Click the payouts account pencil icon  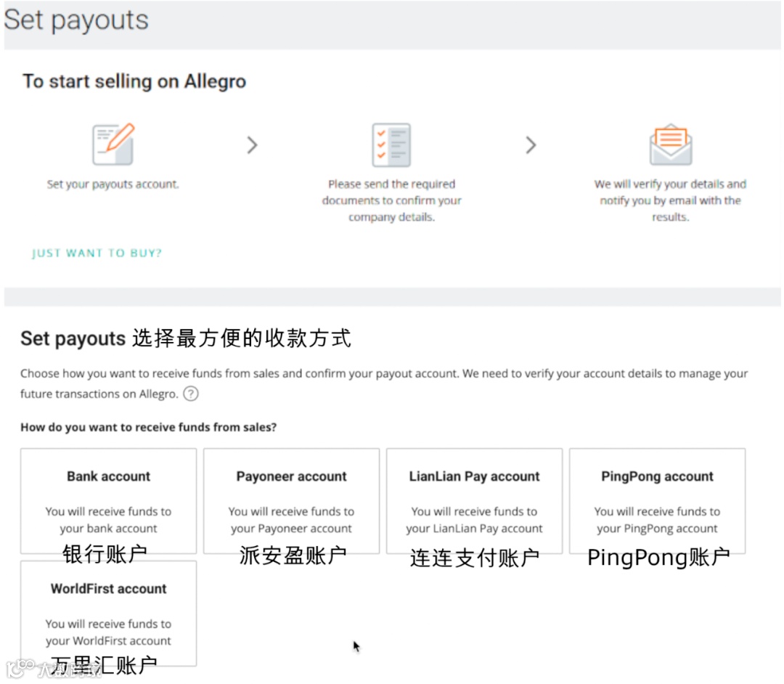pyautogui.click(x=113, y=144)
